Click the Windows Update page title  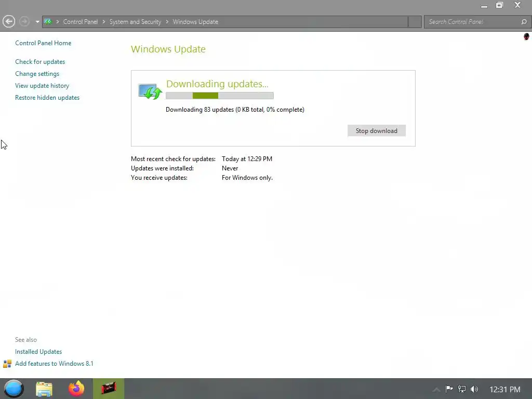[x=168, y=49]
